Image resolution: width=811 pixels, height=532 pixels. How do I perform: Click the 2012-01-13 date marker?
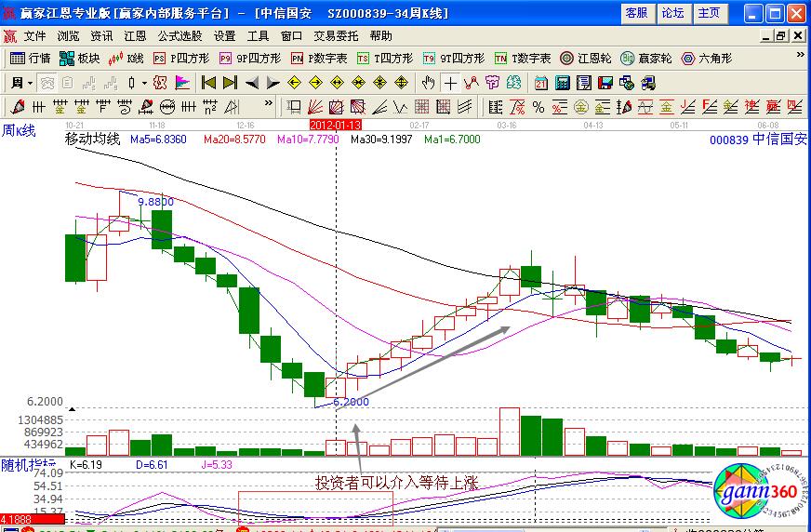(335, 124)
